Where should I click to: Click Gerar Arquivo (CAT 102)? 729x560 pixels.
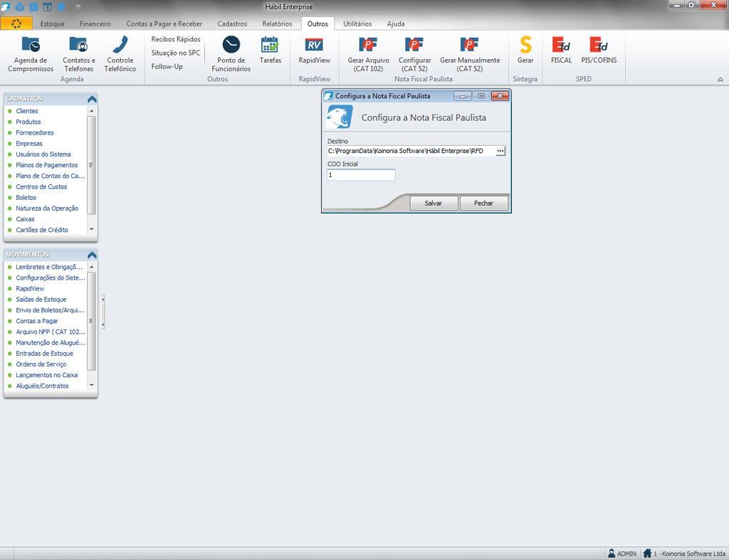coord(368,54)
